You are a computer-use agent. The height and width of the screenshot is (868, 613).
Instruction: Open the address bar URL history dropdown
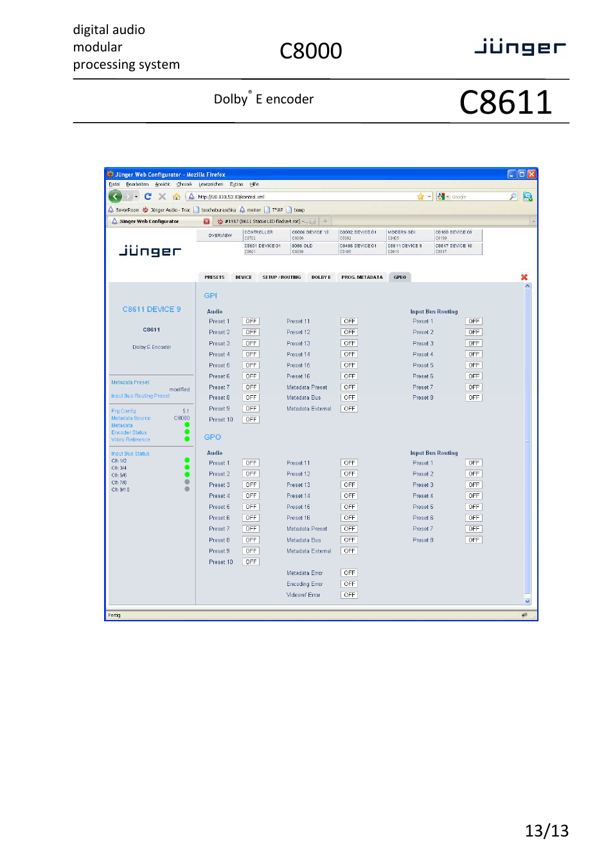tap(429, 197)
